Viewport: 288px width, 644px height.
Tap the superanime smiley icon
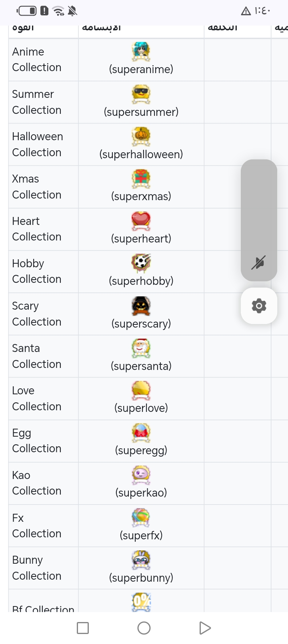tap(141, 52)
